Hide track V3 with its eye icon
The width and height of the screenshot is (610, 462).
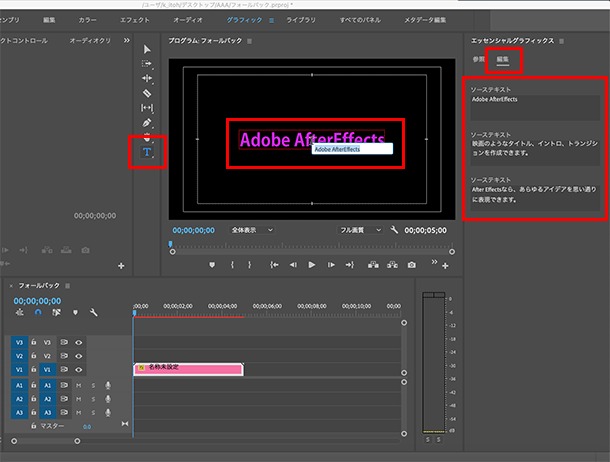pyautogui.click(x=79, y=343)
